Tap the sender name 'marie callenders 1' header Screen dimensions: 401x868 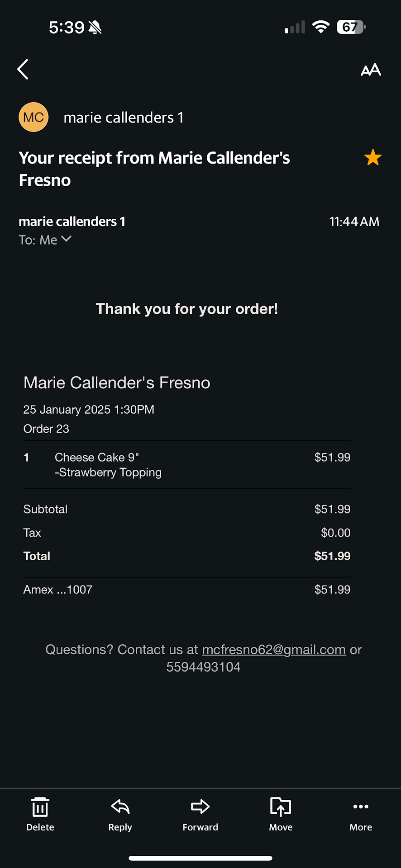[124, 118]
